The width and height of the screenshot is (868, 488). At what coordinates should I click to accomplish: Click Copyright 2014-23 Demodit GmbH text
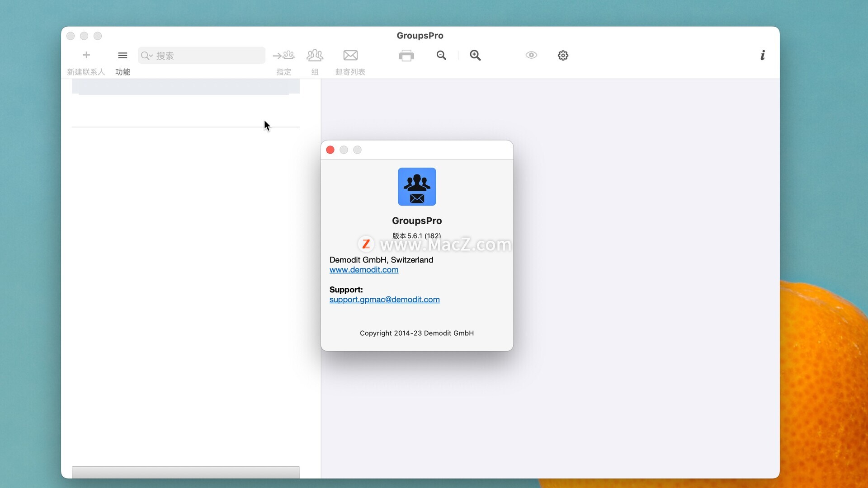coord(417,333)
